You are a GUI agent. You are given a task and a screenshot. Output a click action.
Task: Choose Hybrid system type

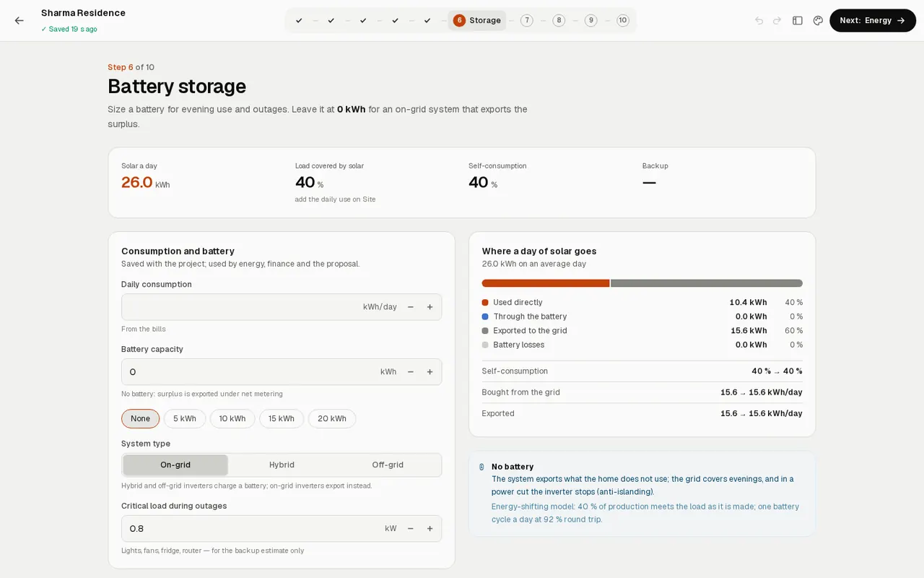[282, 465]
